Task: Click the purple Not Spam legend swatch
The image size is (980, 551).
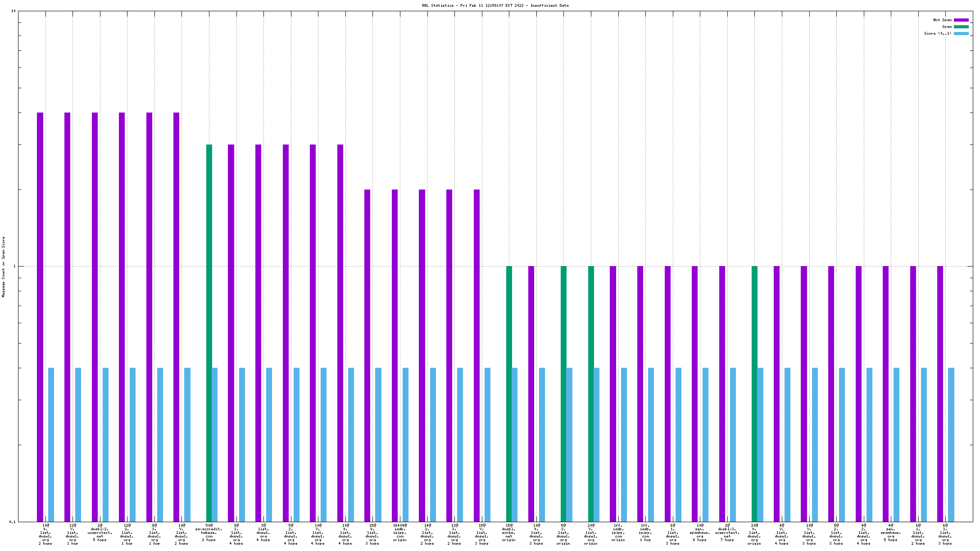Action: 961,20
